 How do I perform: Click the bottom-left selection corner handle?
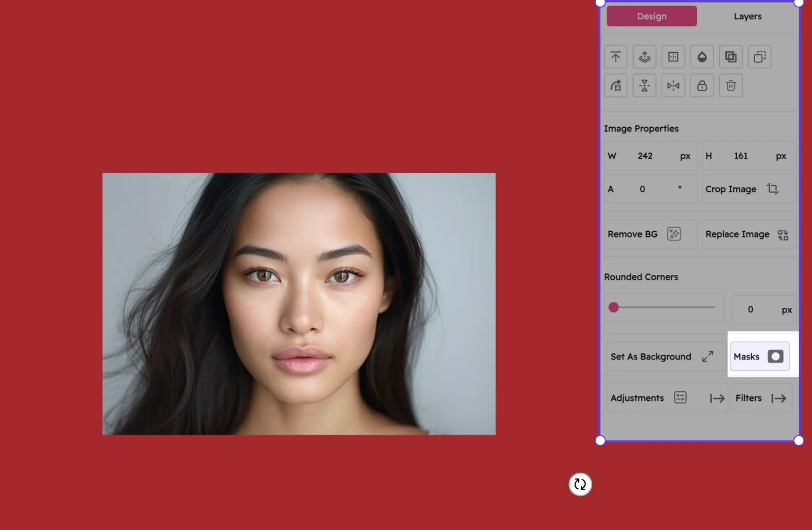click(x=600, y=441)
